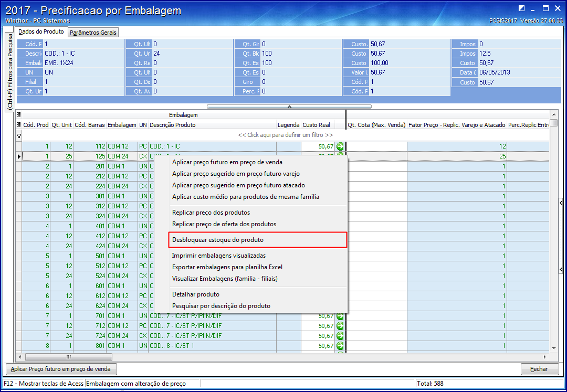Viewport: 567px width, 392px height.
Task: Click grid band icon left of Embalagem band
Action: pos(19,115)
